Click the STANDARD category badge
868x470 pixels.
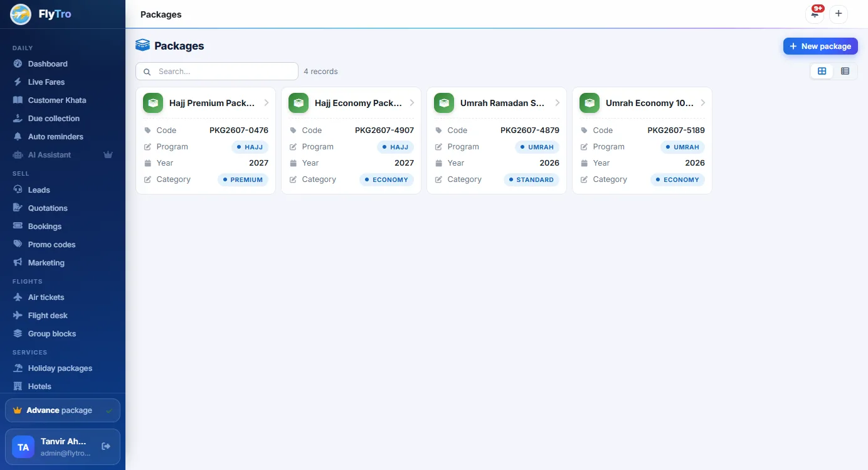tap(531, 179)
